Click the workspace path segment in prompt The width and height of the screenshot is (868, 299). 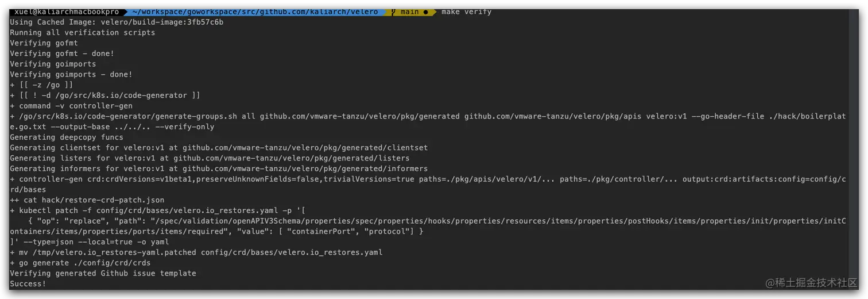click(x=255, y=11)
